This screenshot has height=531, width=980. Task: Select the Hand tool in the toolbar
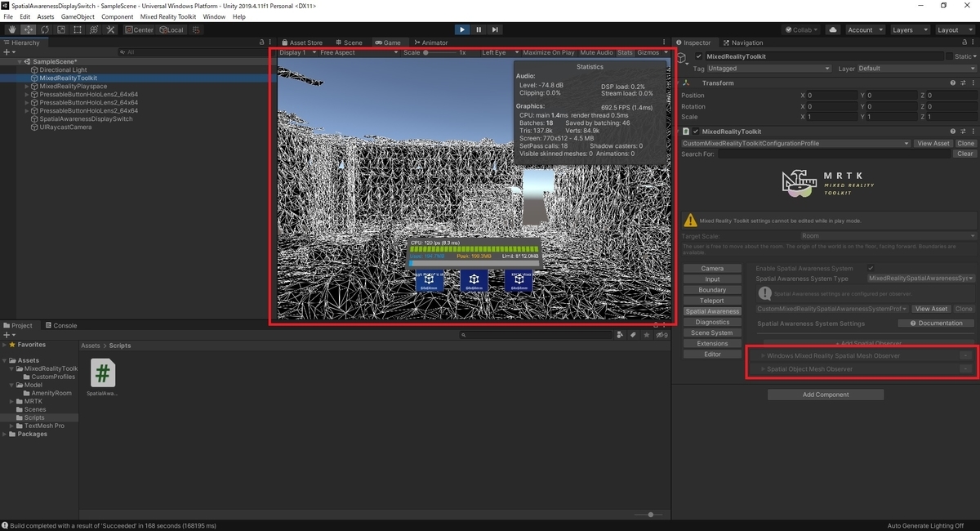tap(12, 29)
